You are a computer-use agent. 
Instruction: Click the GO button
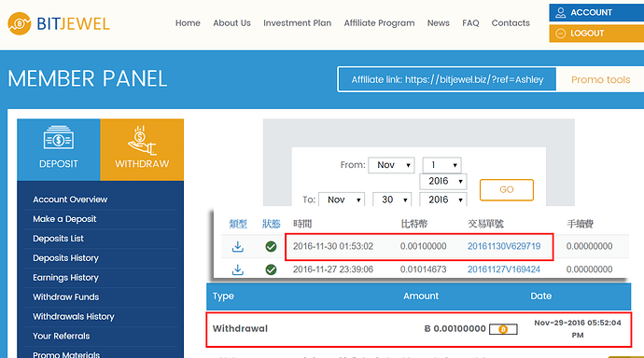[x=507, y=190]
